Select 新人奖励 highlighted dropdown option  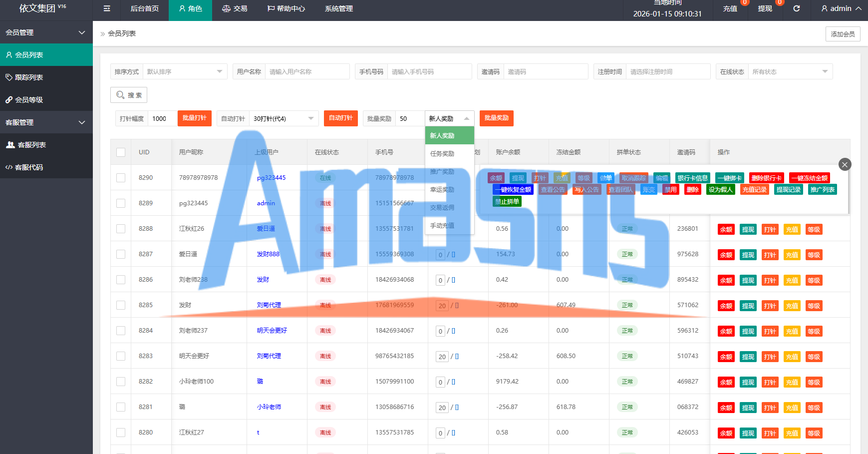coord(449,136)
